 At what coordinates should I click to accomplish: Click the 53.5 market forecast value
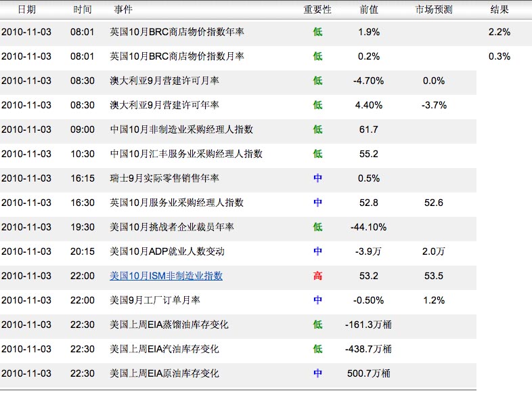click(433, 276)
